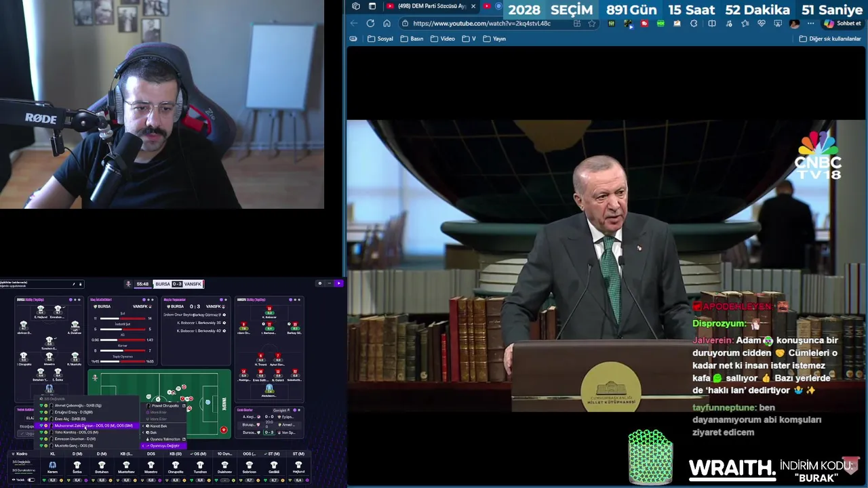Click the BURSA 0-3 VANSFK scoreboard

[x=178, y=284]
